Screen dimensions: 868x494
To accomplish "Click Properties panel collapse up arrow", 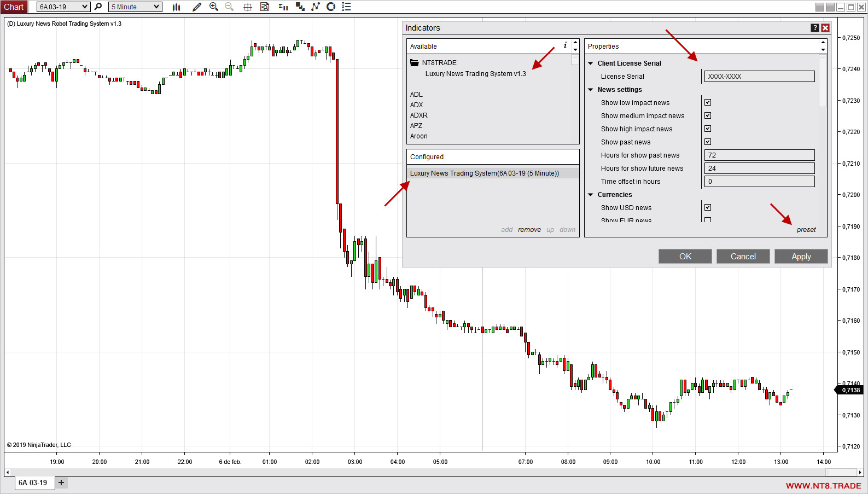I will [823, 43].
